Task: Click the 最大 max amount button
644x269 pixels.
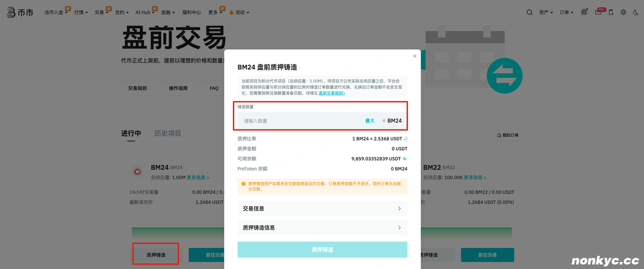Action: [x=370, y=121]
